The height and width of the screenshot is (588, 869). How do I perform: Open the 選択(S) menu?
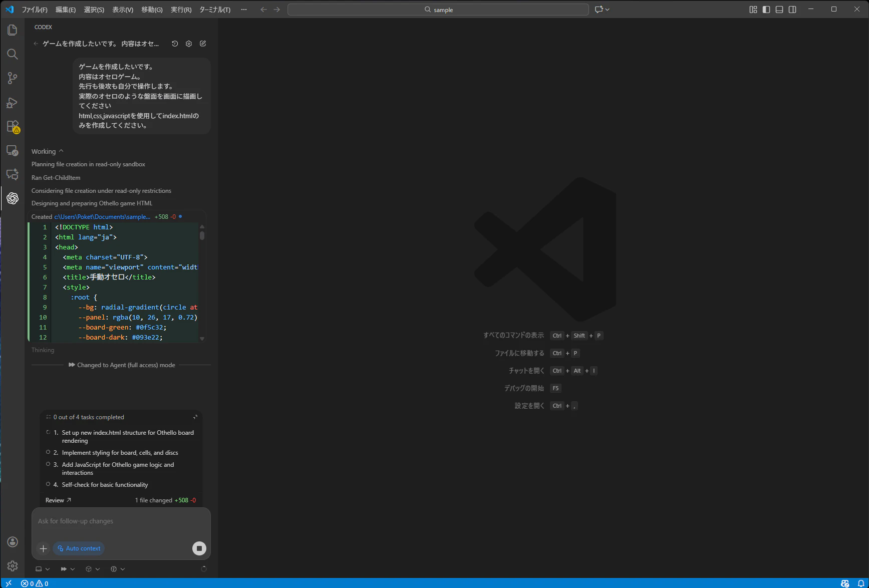tap(94, 10)
